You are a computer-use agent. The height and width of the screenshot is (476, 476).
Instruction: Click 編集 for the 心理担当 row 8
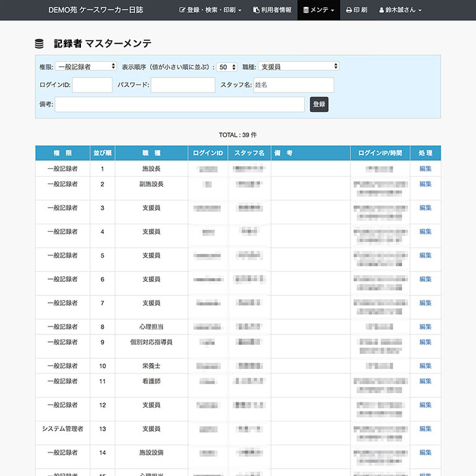[425, 327]
